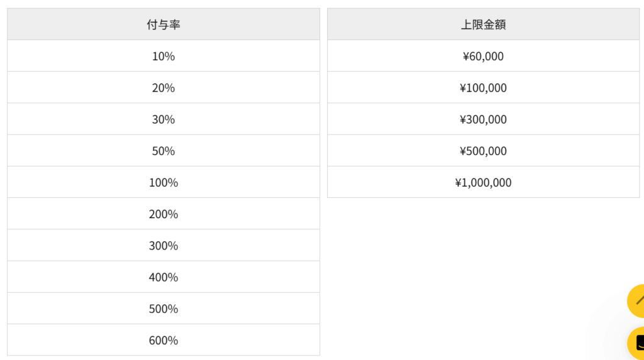Select the ¥1,000,000 limit cell
644x360 pixels.
pyautogui.click(x=483, y=182)
